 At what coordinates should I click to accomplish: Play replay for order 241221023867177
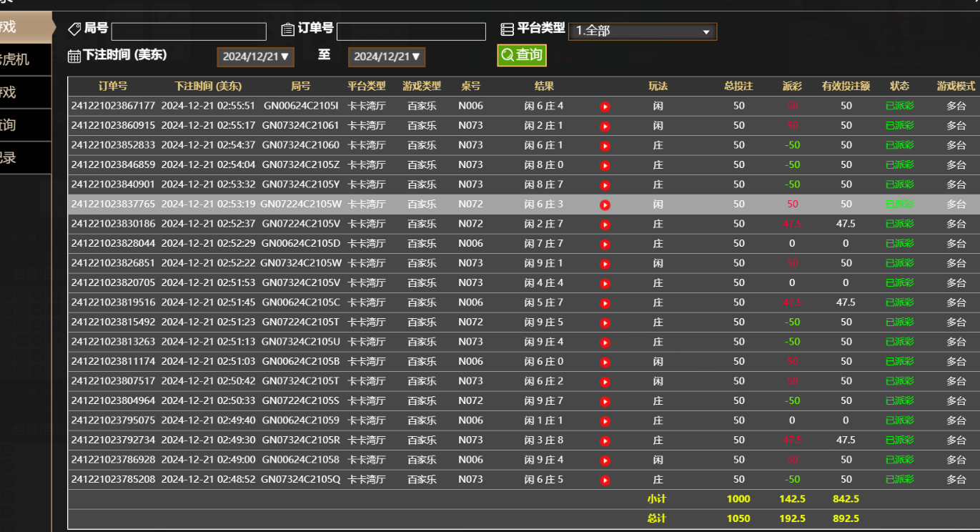point(605,106)
